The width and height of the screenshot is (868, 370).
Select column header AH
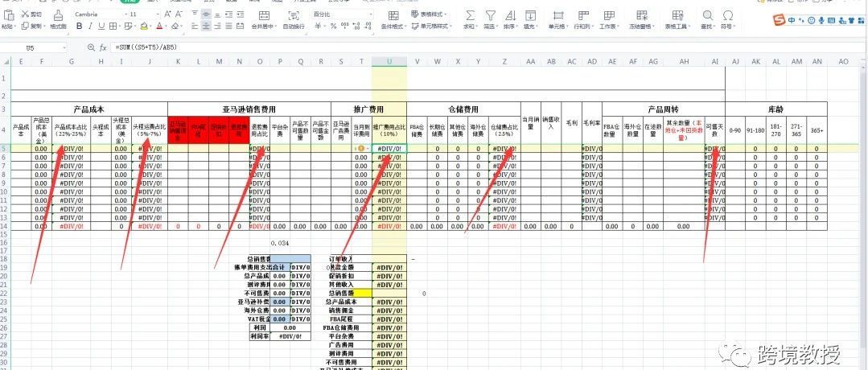pos(684,61)
